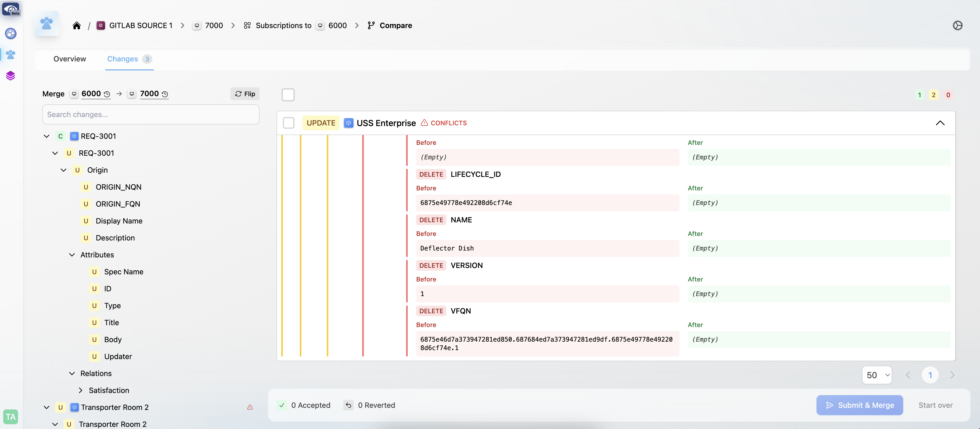The height and width of the screenshot is (429, 980).
Task: Filter by red count badge 0
Action: pyautogui.click(x=948, y=95)
